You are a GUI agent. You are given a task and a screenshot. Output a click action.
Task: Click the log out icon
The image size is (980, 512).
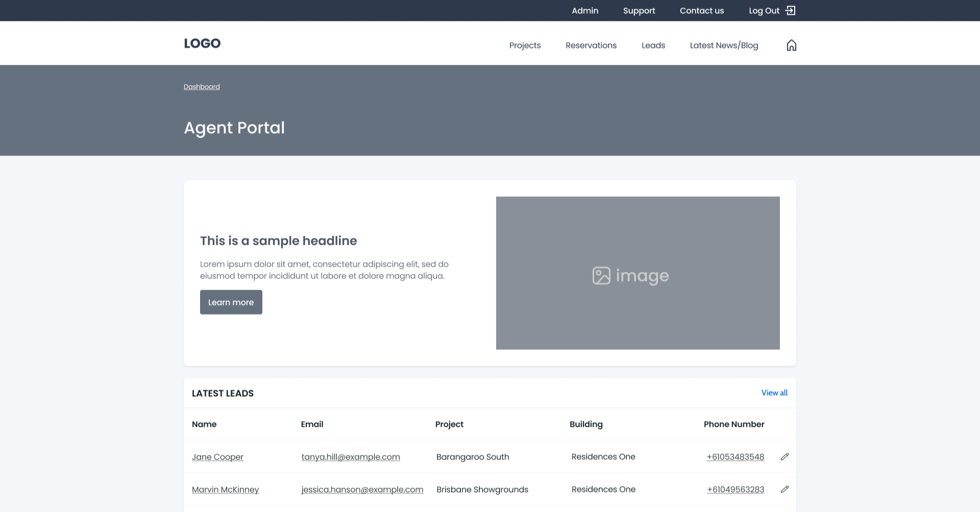click(790, 10)
